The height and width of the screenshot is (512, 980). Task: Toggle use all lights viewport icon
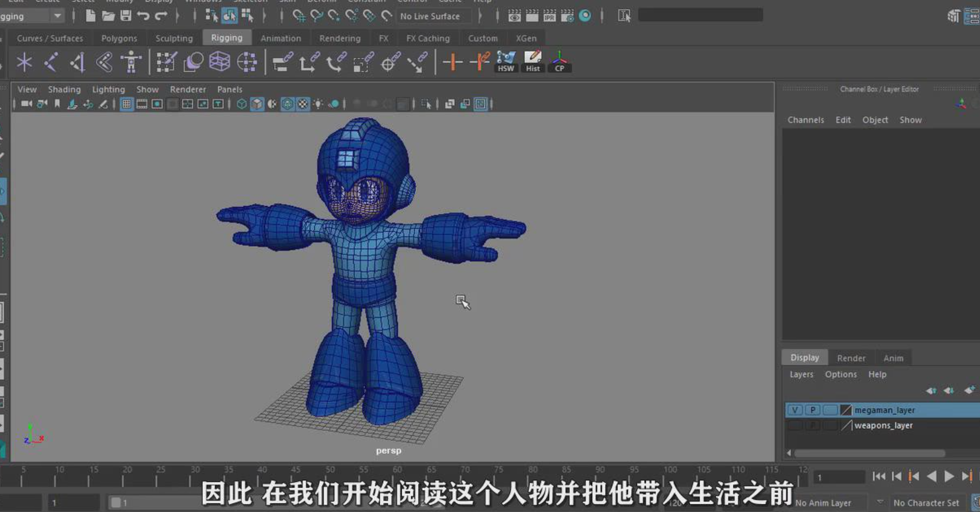coord(318,104)
